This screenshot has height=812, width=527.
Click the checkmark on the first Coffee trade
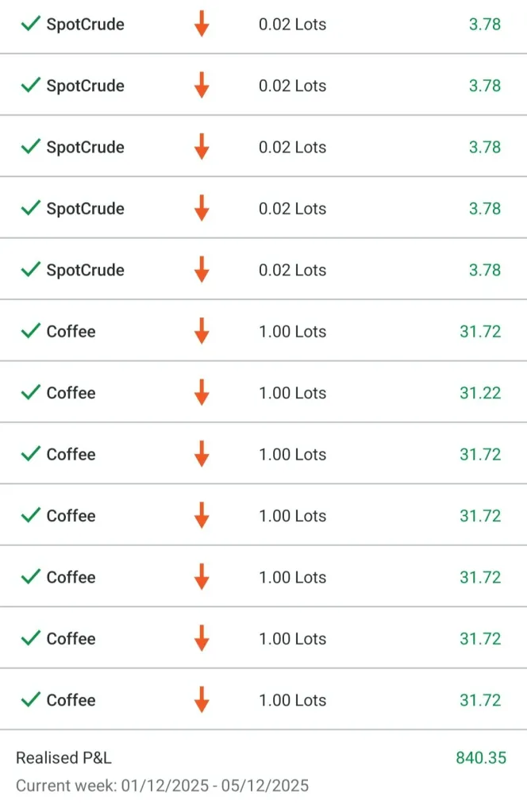(x=30, y=331)
